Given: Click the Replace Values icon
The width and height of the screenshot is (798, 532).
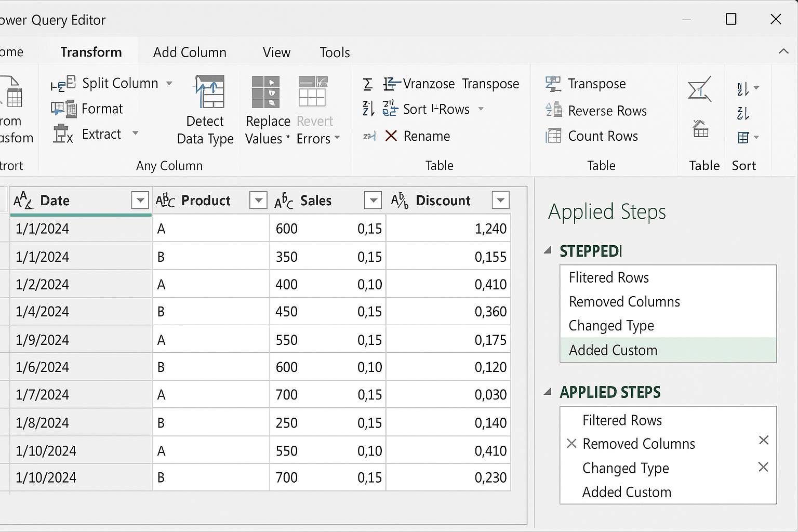Looking at the screenshot, I should 265,91.
